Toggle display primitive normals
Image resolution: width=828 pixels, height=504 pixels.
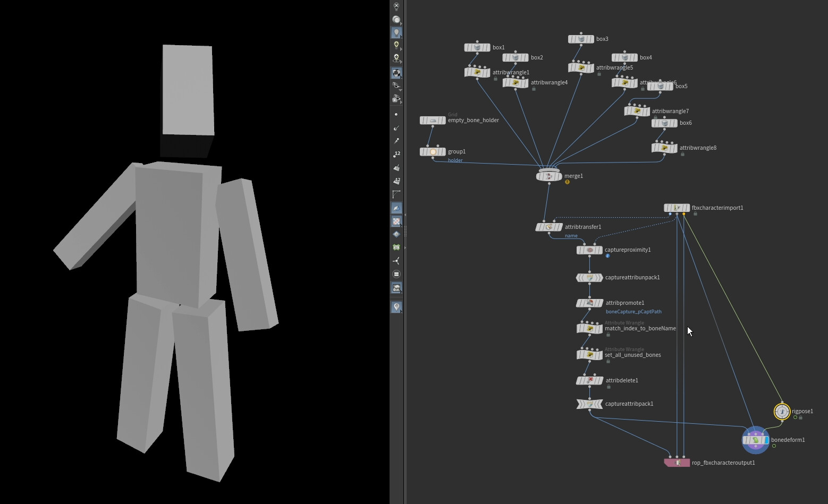[x=396, y=168]
